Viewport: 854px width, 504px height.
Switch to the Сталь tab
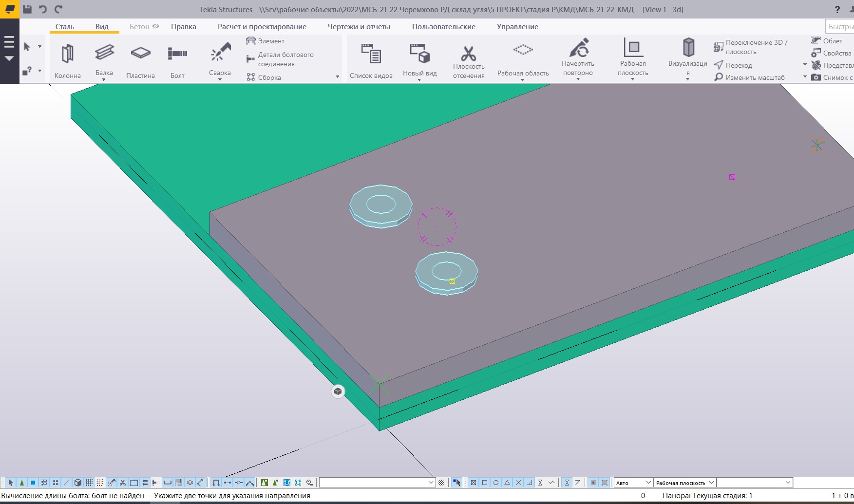(x=65, y=27)
